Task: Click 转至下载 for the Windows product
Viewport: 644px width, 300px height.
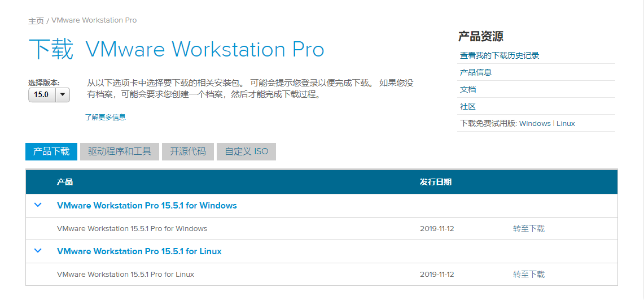Action: 529,228
